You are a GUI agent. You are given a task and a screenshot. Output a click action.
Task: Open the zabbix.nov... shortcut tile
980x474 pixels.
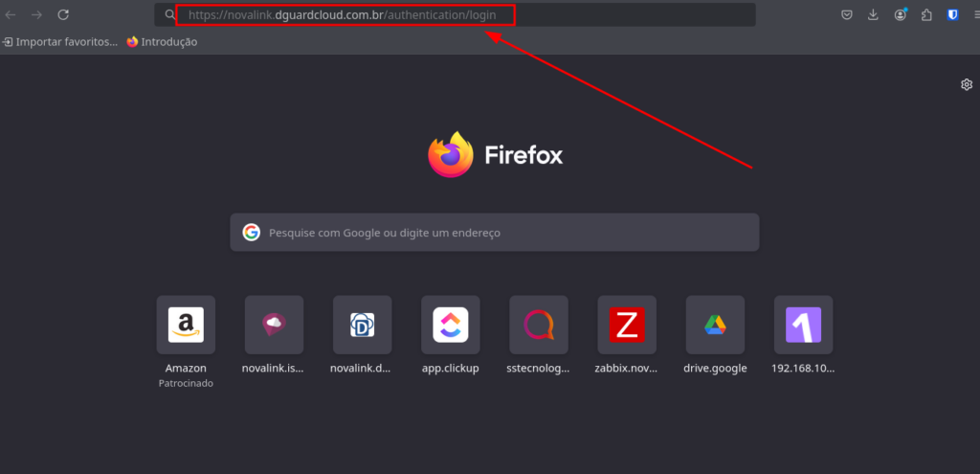coord(627,326)
